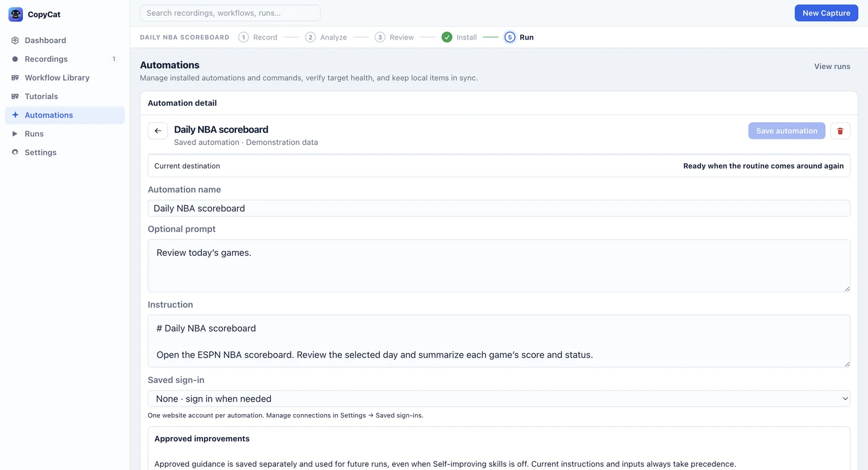Screen dimensions: 868x470
Task: Click the Approved improvements heading
Action: pos(202,439)
